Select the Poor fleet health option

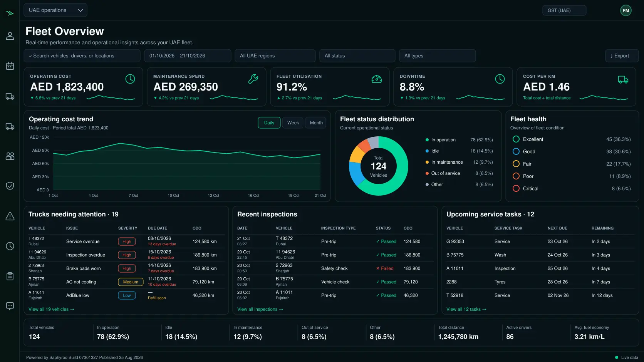pyautogui.click(x=516, y=176)
